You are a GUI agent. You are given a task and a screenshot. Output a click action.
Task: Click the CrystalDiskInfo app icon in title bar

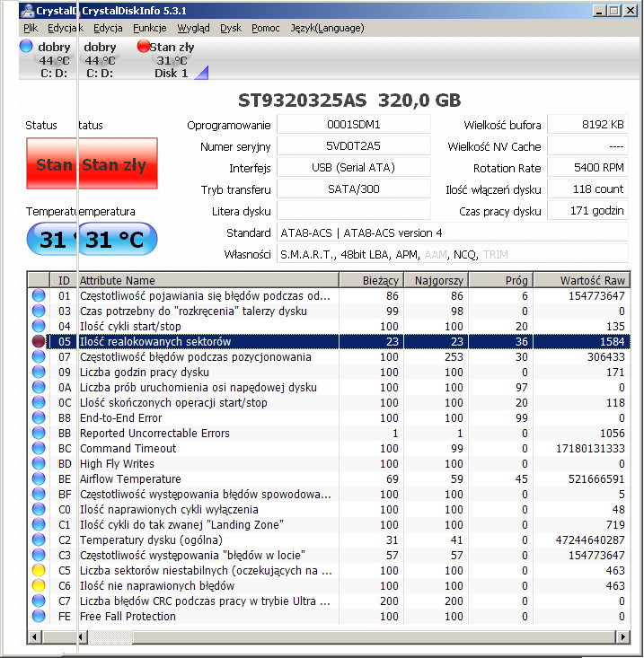pos(28,10)
